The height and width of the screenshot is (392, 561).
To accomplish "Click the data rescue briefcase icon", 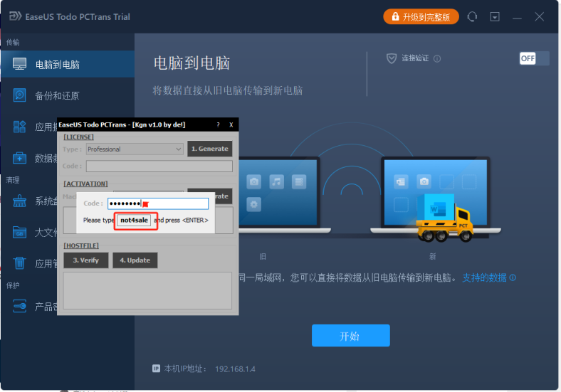I will point(19,158).
